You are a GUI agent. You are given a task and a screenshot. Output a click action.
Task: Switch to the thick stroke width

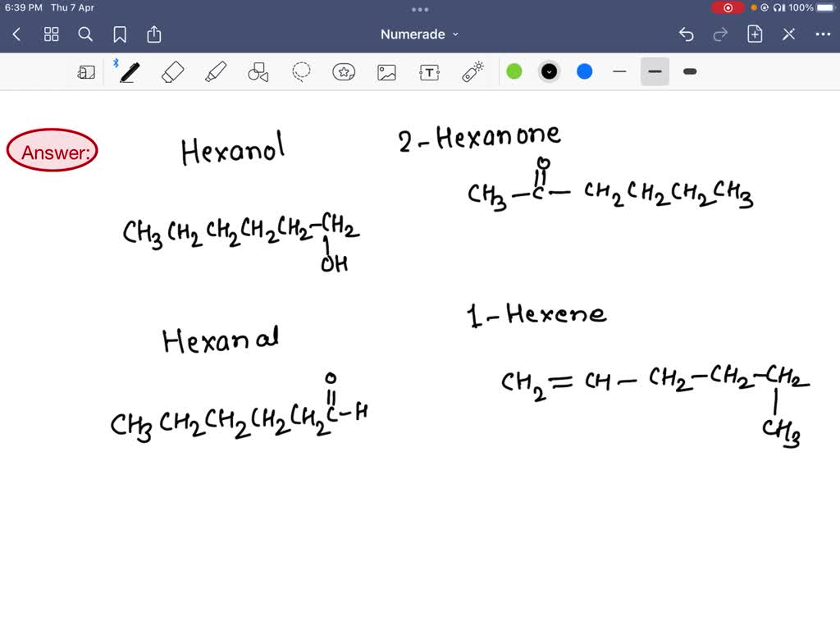tap(689, 72)
